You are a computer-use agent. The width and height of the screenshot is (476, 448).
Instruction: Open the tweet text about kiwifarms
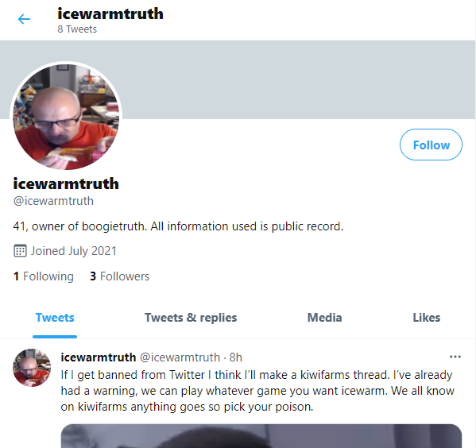pyautogui.click(x=257, y=391)
